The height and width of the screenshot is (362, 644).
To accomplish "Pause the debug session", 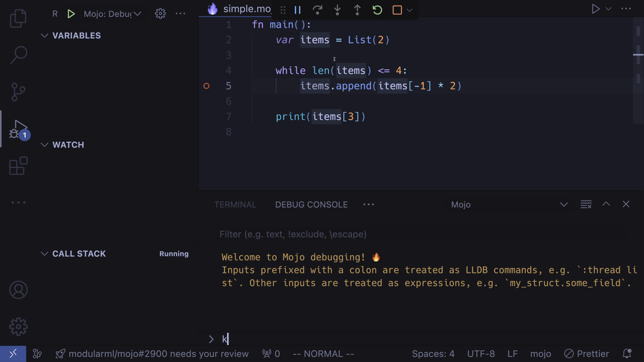I will [297, 10].
